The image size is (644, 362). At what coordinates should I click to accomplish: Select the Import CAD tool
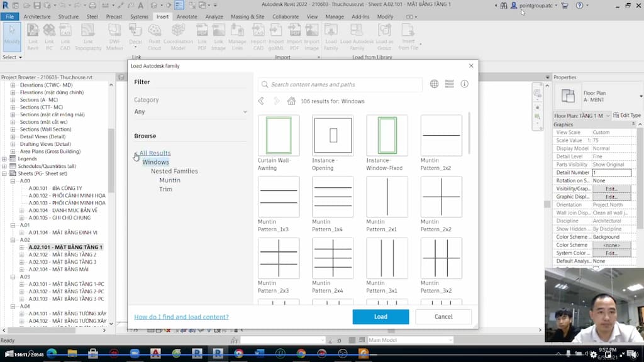(259, 36)
